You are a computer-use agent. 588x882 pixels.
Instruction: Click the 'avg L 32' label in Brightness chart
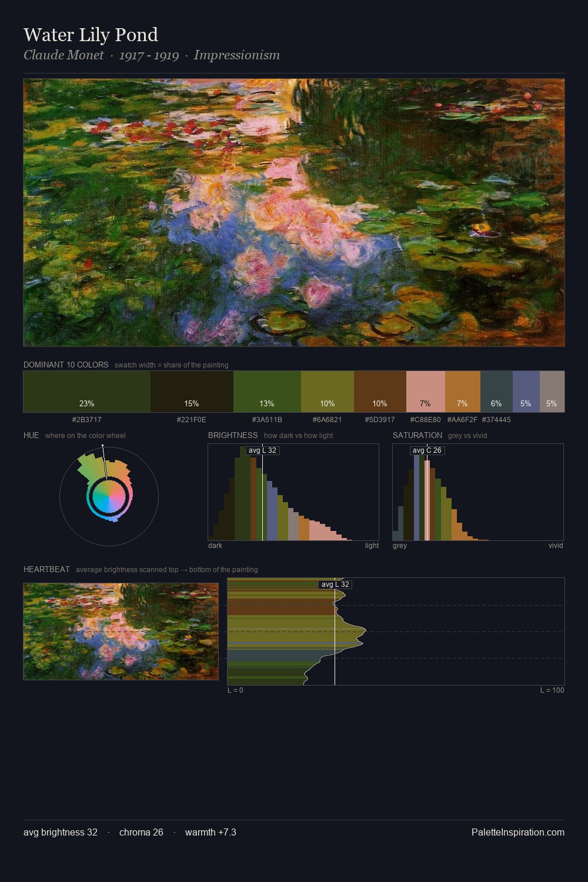point(262,450)
